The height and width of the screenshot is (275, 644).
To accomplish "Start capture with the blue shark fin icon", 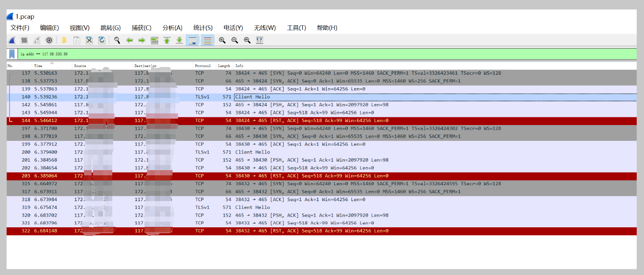I will point(12,40).
